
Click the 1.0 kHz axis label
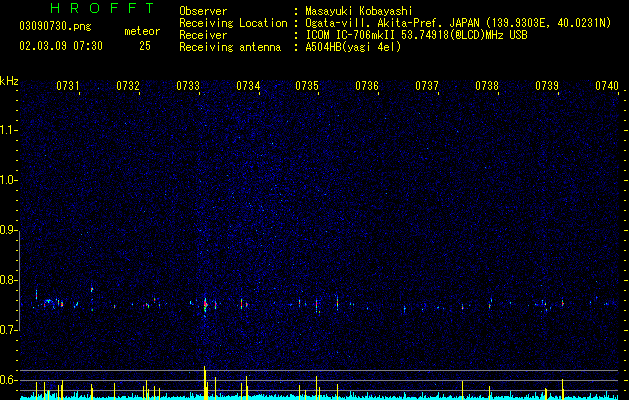tap(9, 180)
